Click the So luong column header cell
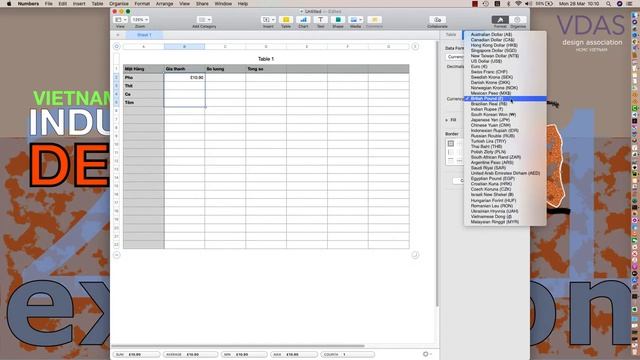640x360 pixels. (225, 69)
